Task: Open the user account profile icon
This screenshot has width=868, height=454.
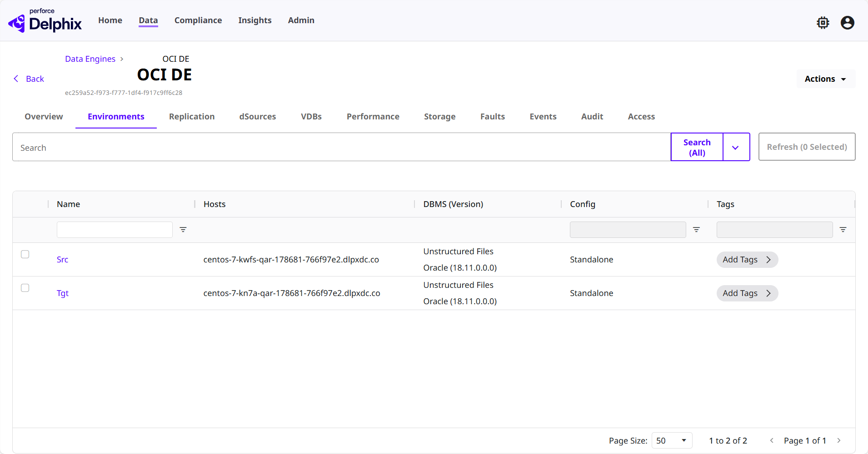Action: click(x=848, y=23)
